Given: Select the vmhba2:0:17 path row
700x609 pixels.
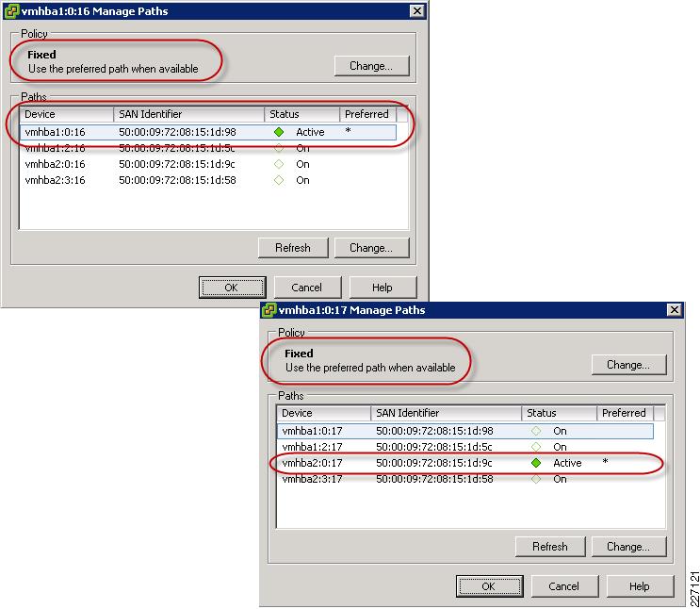Looking at the screenshot, I should click(465, 463).
